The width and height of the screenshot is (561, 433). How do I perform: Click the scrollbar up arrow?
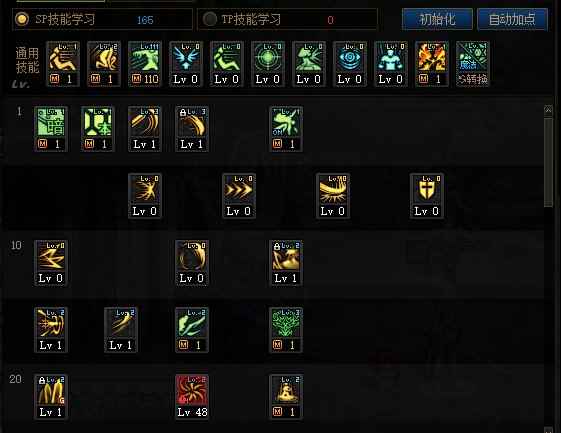548,110
